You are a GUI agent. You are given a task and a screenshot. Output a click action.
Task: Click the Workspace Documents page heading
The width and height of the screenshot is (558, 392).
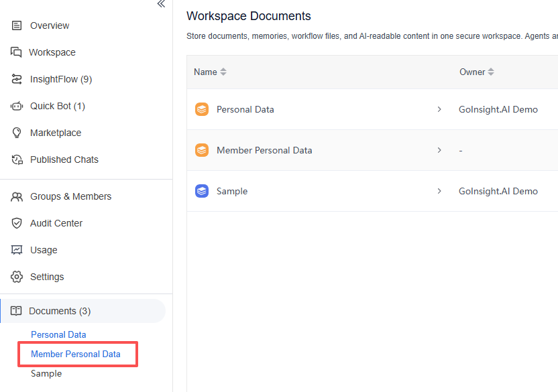pyautogui.click(x=248, y=16)
